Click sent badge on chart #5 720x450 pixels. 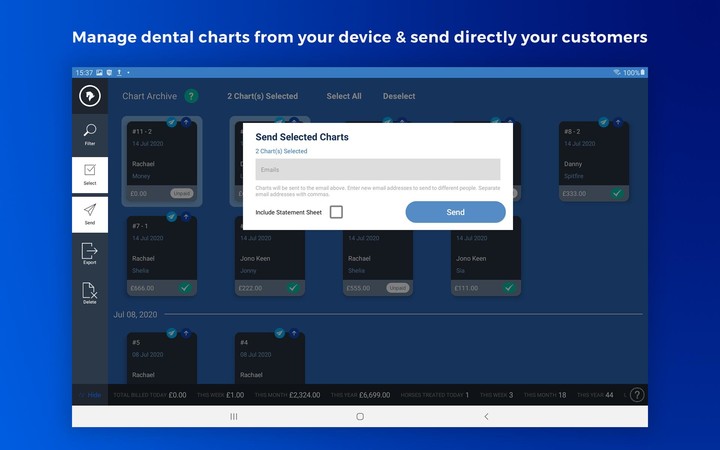click(172, 333)
